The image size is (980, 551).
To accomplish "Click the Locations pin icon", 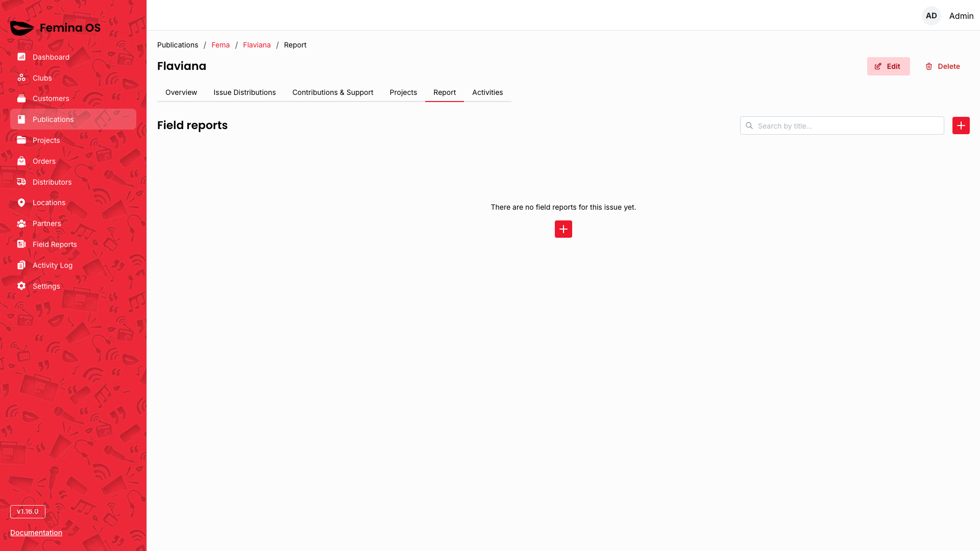I will tap(21, 203).
